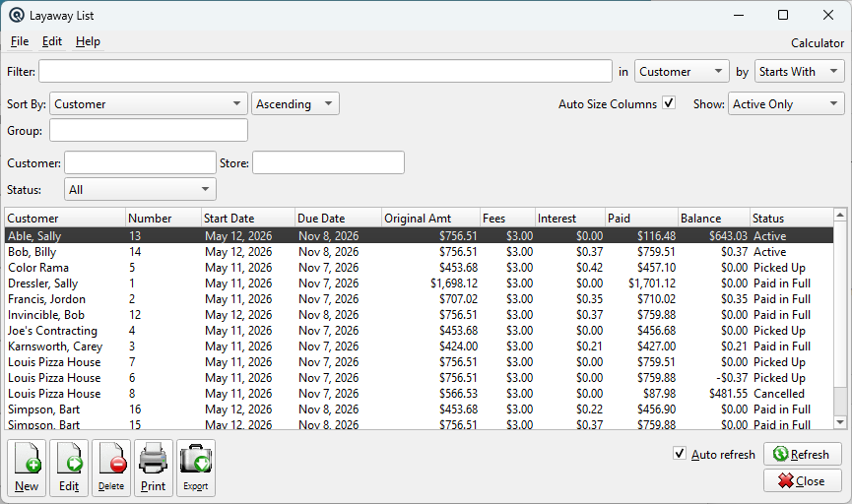852x504 pixels.
Task: Toggle the Auto refresh checkbox
Action: [680, 454]
